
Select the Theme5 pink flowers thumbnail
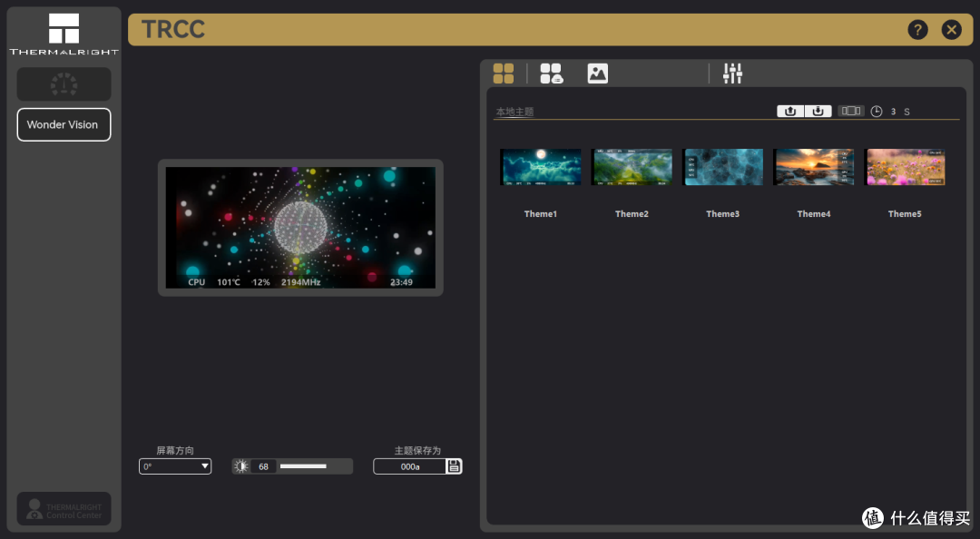(x=905, y=167)
